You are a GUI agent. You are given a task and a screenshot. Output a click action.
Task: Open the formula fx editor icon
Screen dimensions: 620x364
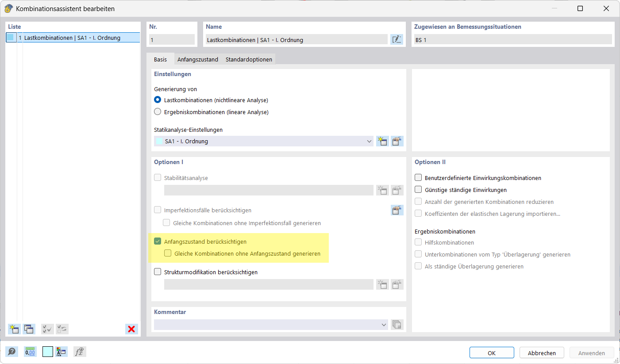[x=80, y=352]
